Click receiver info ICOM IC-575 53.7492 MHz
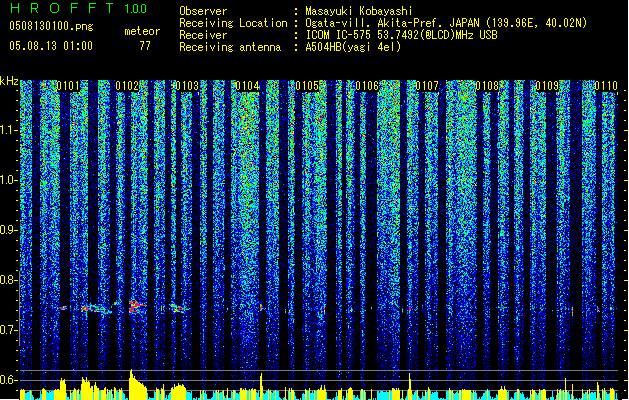The width and height of the screenshot is (629, 400). 401,35
